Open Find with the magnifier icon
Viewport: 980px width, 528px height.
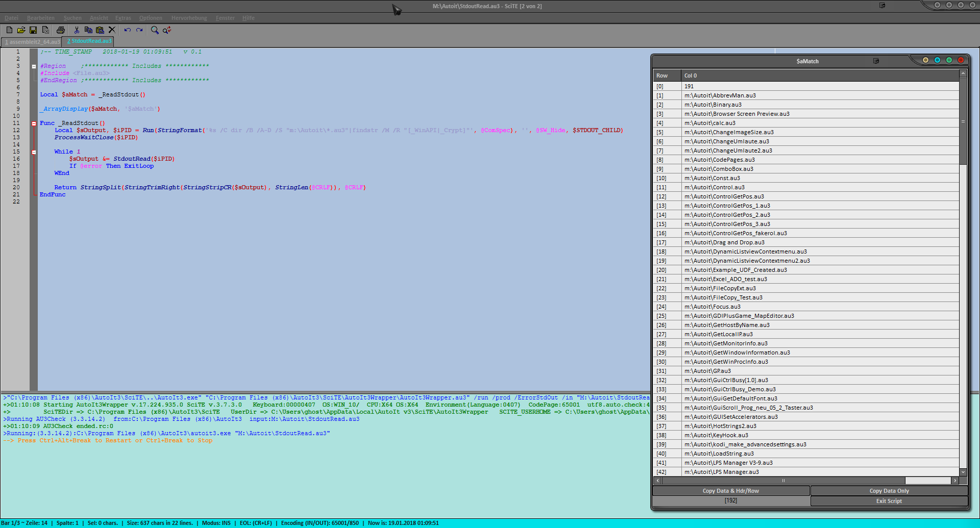coord(155,30)
